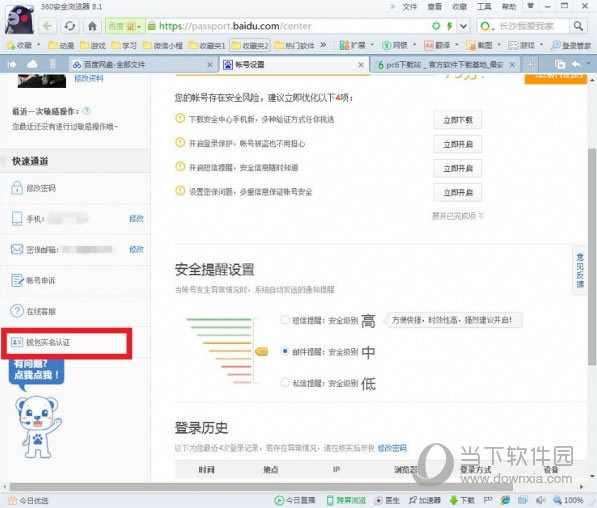
Task: Open the 微信小程 bookmark folder
Action: (x=163, y=45)
